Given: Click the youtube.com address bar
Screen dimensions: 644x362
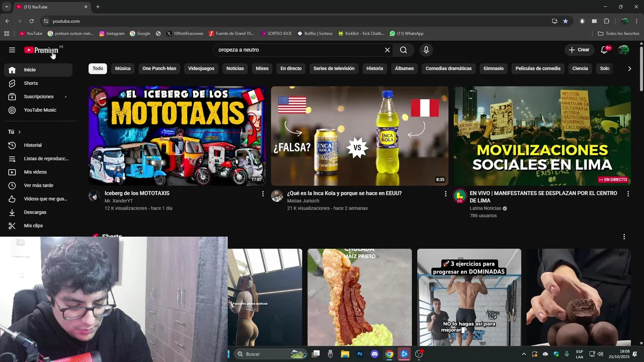Looking at the screenshot, I should pos(297,21).
